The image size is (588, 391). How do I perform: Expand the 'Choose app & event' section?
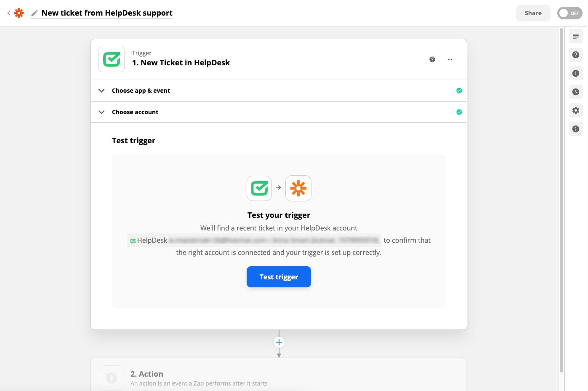(x=279, y=91)
